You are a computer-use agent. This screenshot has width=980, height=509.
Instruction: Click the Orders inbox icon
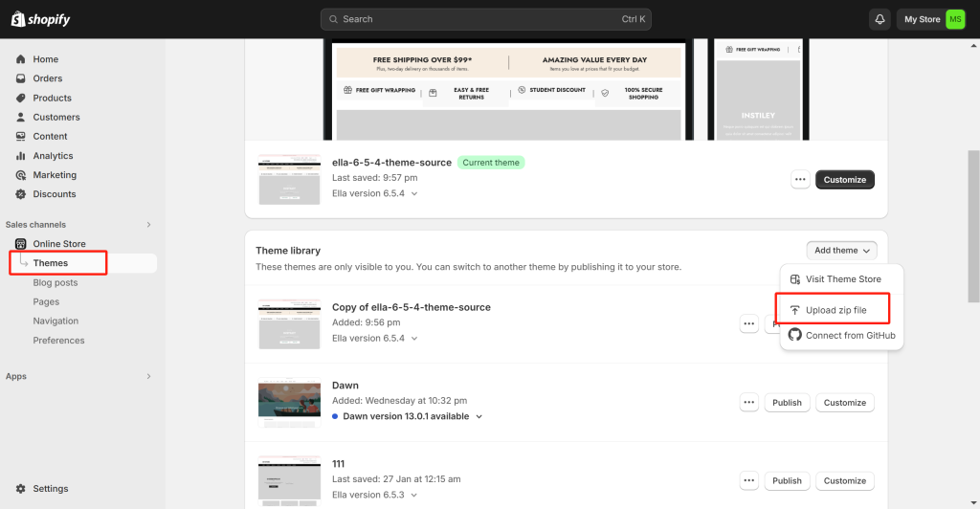(21, 78)
